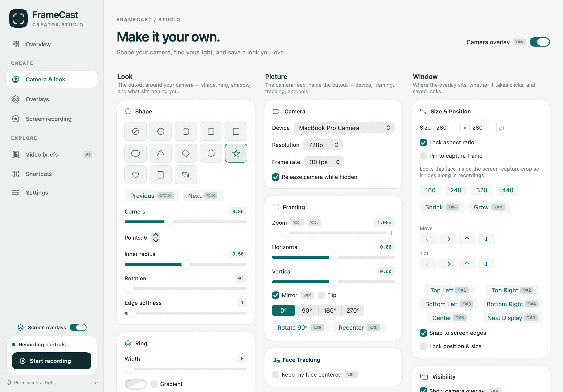Viewport: 563px width, 392px height.
Task: Open Overview in sidebar
Action: (51, 44)
